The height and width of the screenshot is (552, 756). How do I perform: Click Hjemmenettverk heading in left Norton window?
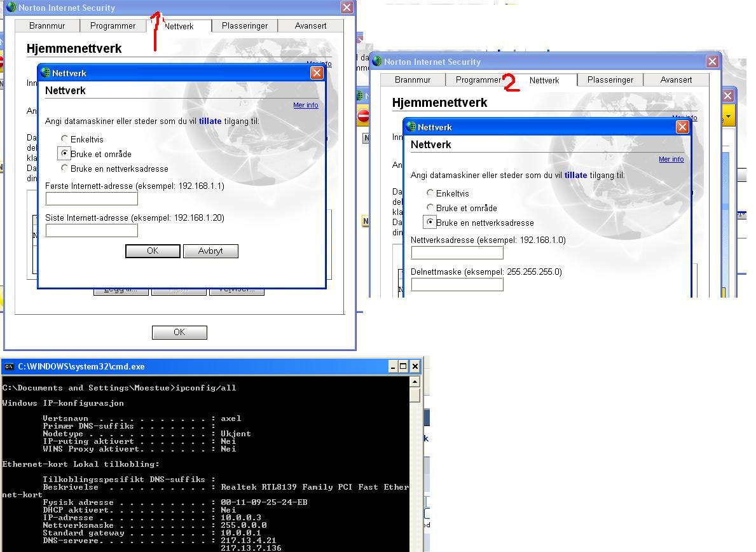[x=74, y=48]
